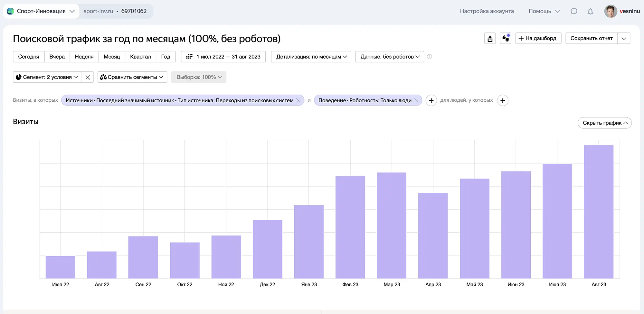Remove the segment with X button
Image resolution: width=644 pixels, height=314 pixels.
[88, 77]
